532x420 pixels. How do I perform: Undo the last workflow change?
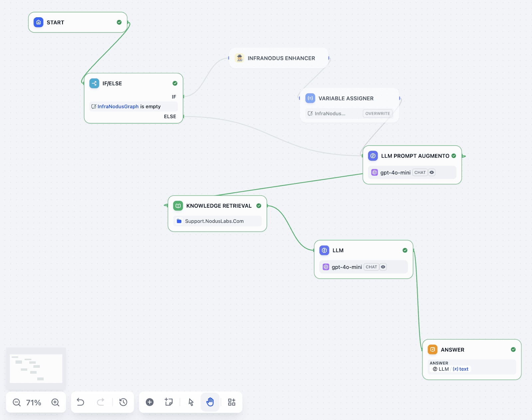[x=80, y=402]
